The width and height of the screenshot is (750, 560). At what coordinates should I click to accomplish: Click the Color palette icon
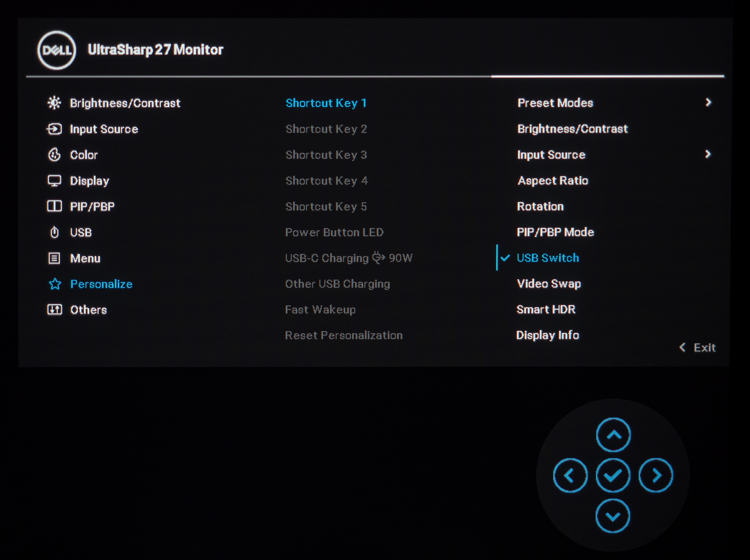(54, 155)
